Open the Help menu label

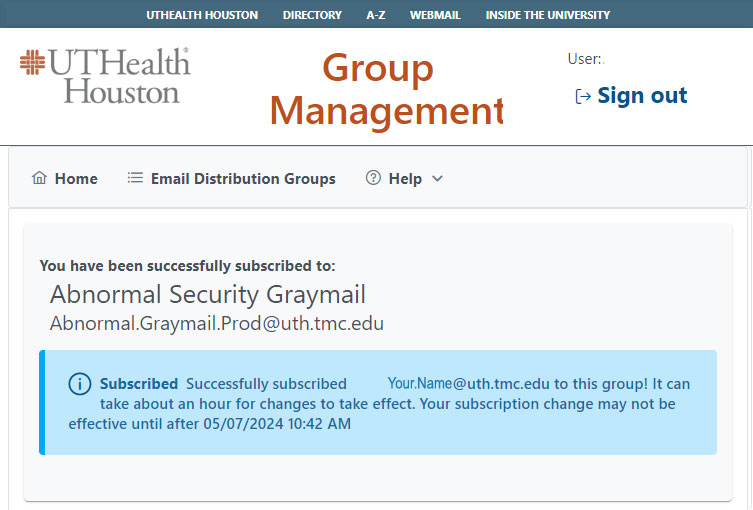(405, 179)
